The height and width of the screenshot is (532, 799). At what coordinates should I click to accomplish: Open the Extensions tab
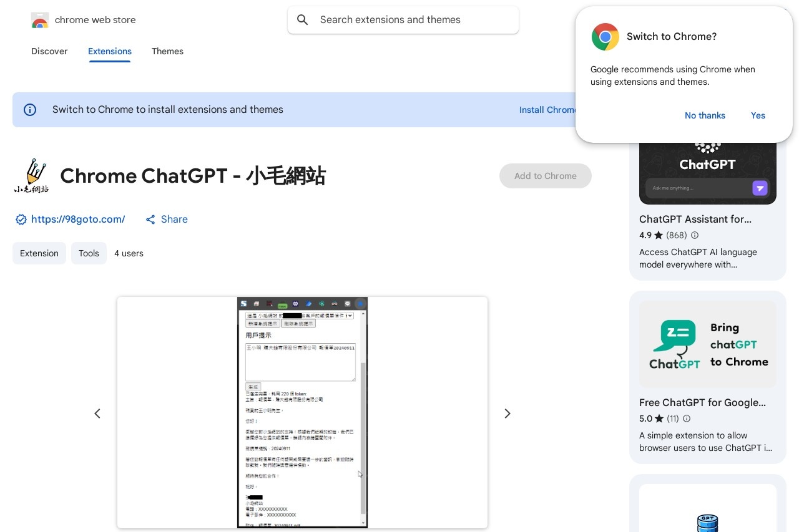click(x=110, y=51)
